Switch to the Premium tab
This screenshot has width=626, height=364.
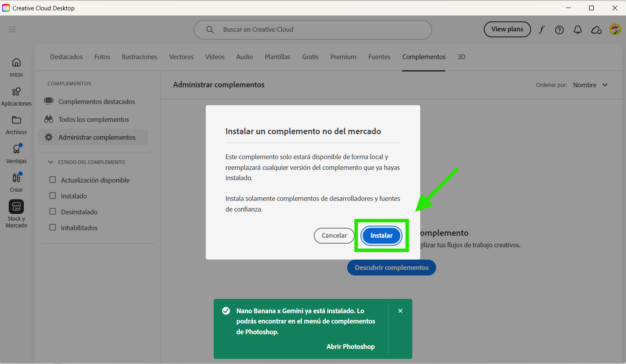[x=343, y=57]
